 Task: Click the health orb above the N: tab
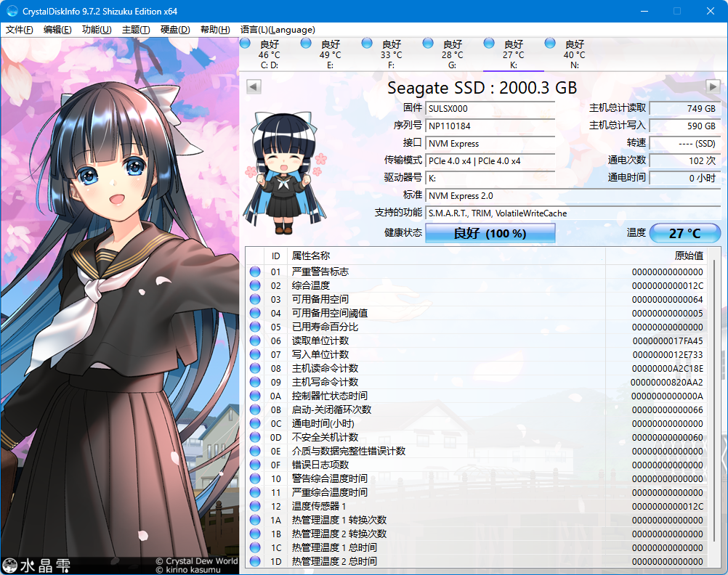[550, 43]
